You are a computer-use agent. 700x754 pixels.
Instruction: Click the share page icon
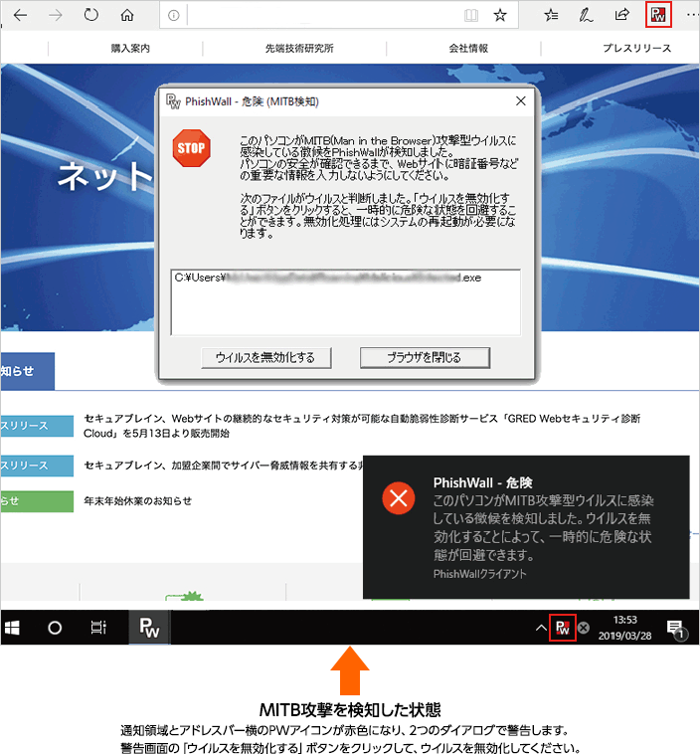coord(621,15)
